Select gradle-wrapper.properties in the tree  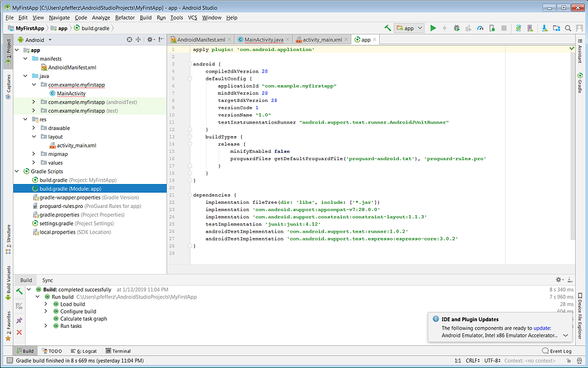[86, 197]
